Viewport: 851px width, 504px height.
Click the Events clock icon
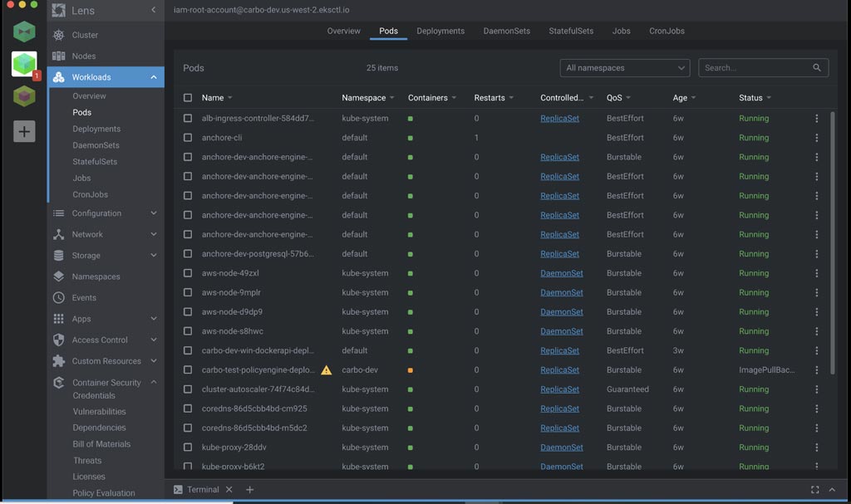point(59,298)
